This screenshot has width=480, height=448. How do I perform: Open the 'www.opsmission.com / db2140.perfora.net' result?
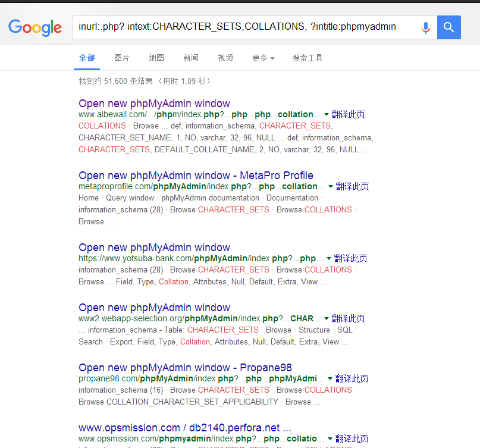click(x=184, y=428)
